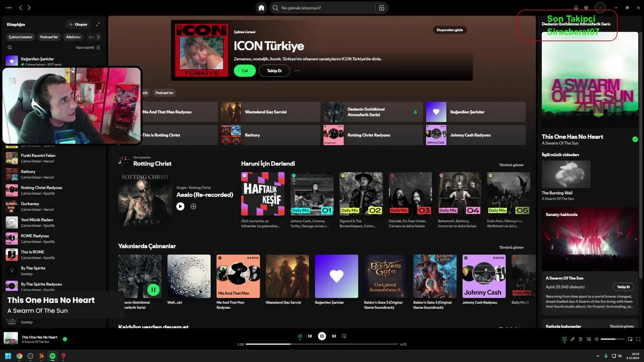Toggle repeat in the player bar
The height and width of the screenshot is (362, 644).
[x=344, y=336]
